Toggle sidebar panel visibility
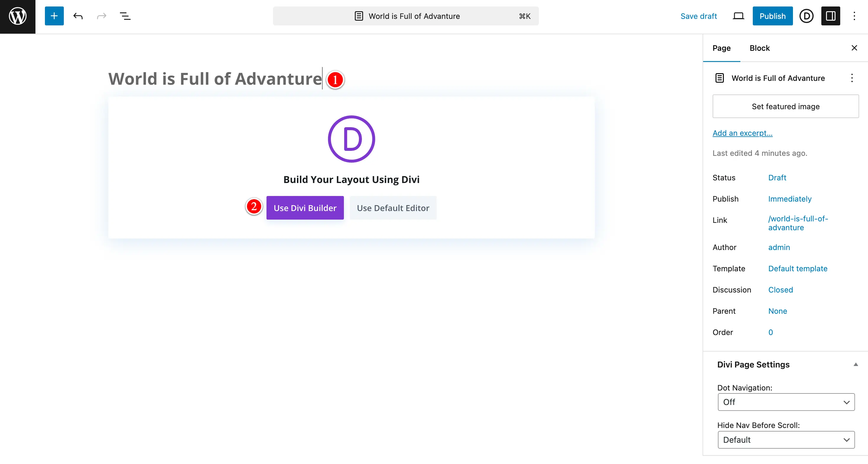The height and width of the screenshot is (464, 868). click(x=831, y=16)
